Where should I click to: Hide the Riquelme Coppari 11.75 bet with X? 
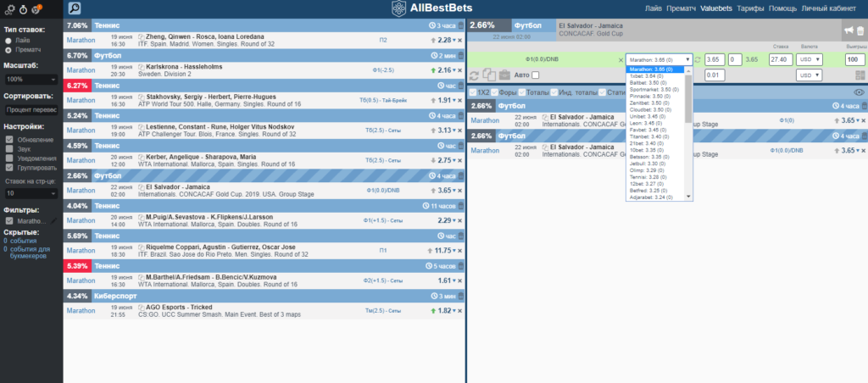tap(460, 251)
